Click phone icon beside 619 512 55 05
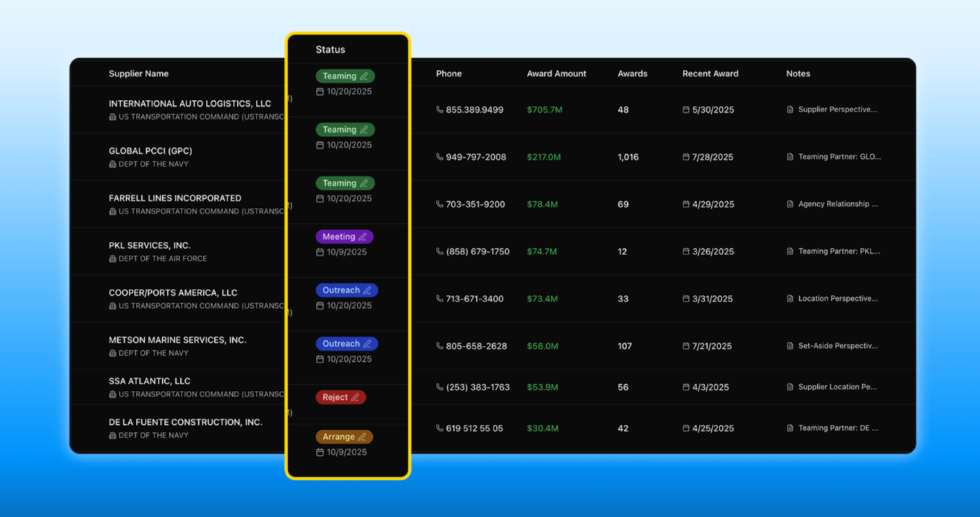 click(439, 428)
